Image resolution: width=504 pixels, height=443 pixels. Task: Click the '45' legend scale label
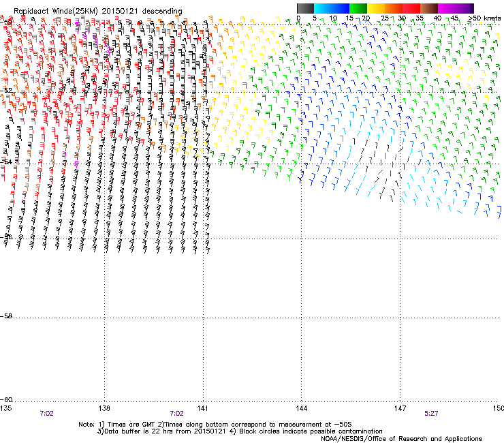point(454,18)
